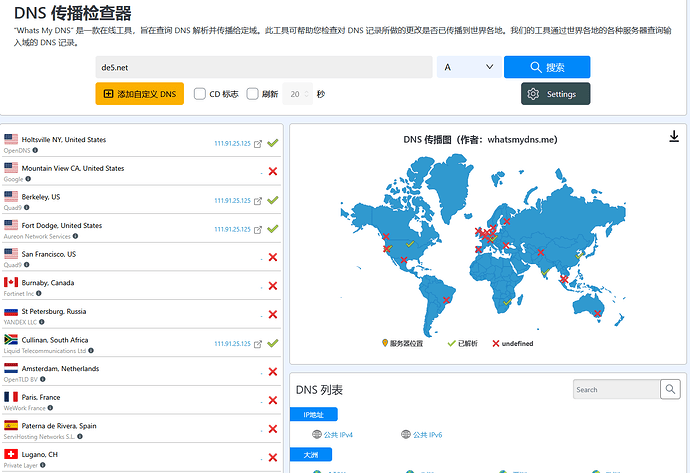Screen dimensions: 690x473
Task: Open external link icon for Cullinan, South Africa
Action: (258, 344)
